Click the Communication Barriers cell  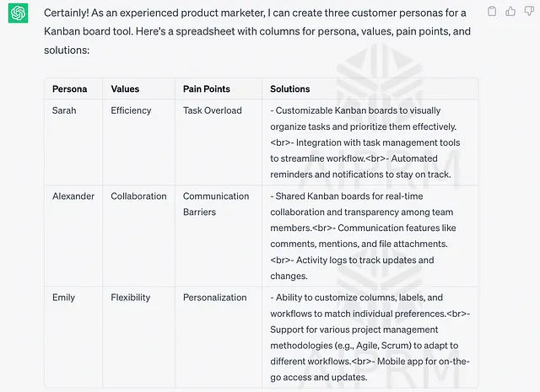216,204
